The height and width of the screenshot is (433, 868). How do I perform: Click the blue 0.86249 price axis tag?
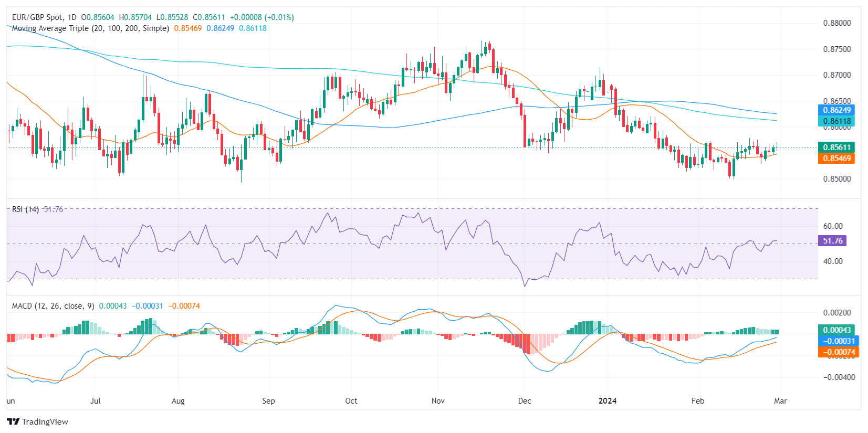coord(836,110)
